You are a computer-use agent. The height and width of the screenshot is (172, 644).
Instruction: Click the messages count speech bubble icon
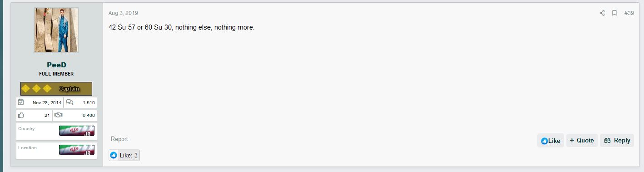click(69, 102)
